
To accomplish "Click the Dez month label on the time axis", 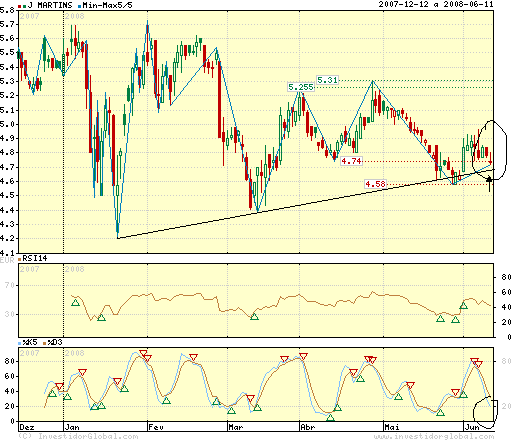I will coord(27,427).
